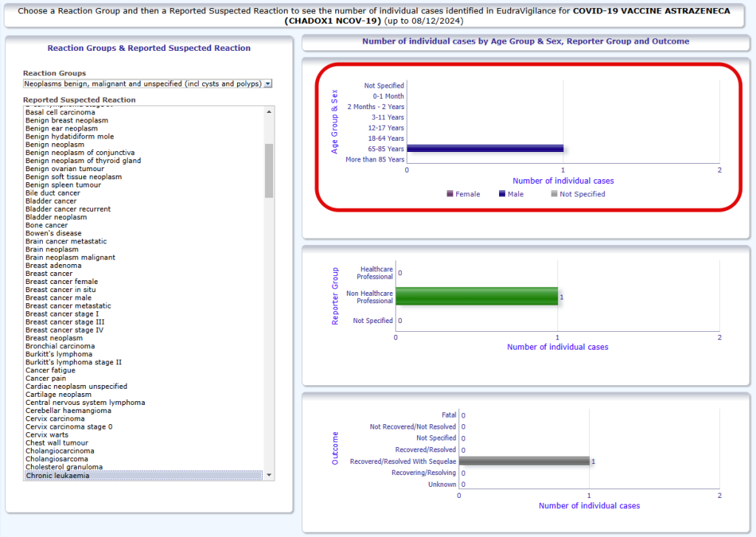Click the Reaction Groups dropdown arrow button

[x=268, y=84]
